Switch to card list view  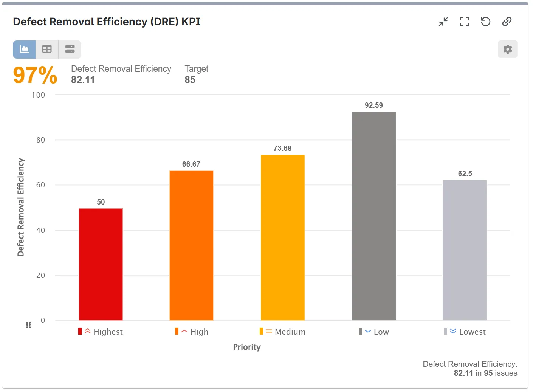point(70,49)
